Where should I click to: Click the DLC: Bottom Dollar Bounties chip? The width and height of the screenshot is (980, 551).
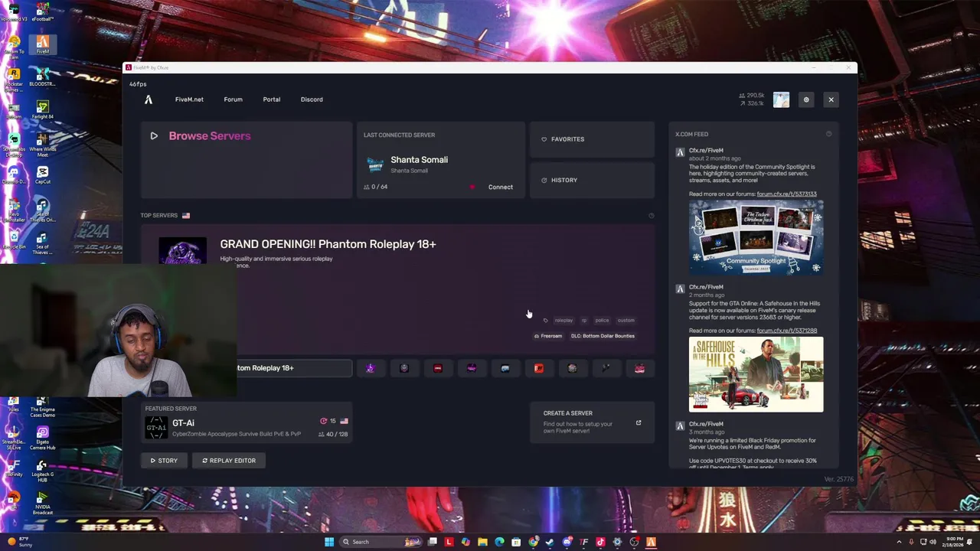[603, 336]
